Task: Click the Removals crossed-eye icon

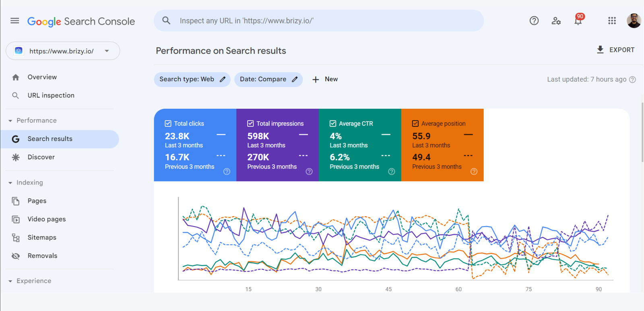Action: [16, 256]
